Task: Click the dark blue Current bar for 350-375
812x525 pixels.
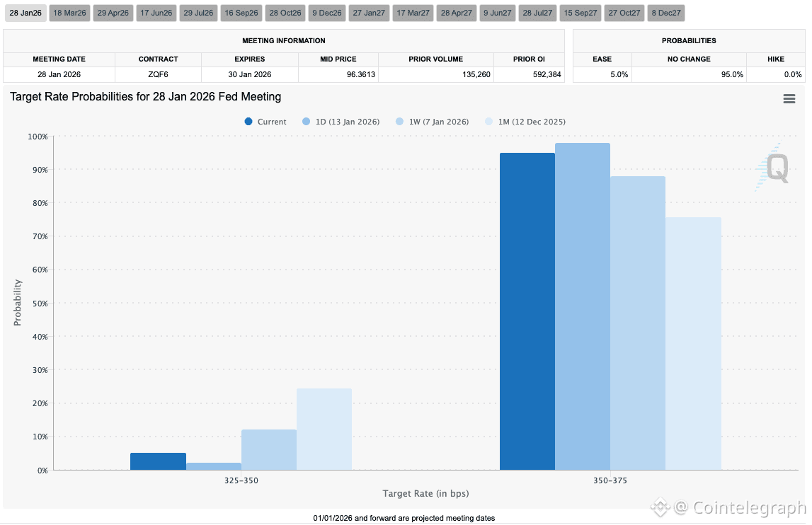Action: (x=527, y=312)
